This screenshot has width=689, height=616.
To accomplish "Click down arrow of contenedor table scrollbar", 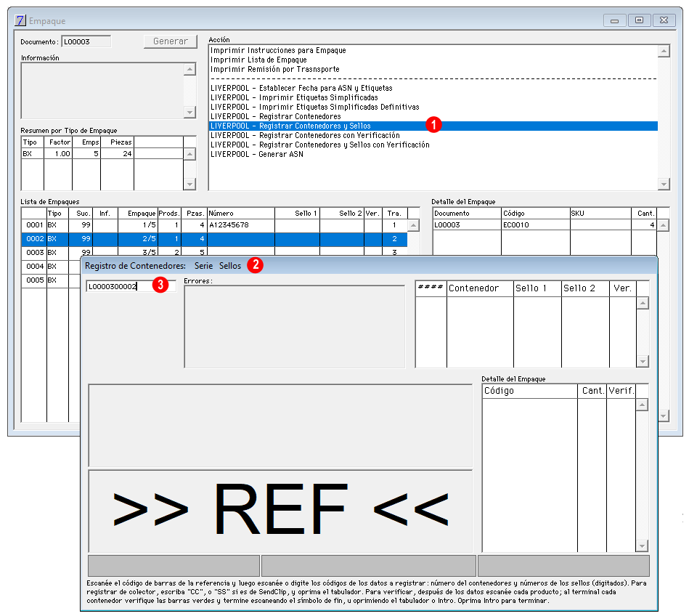I will coord(643,362).
